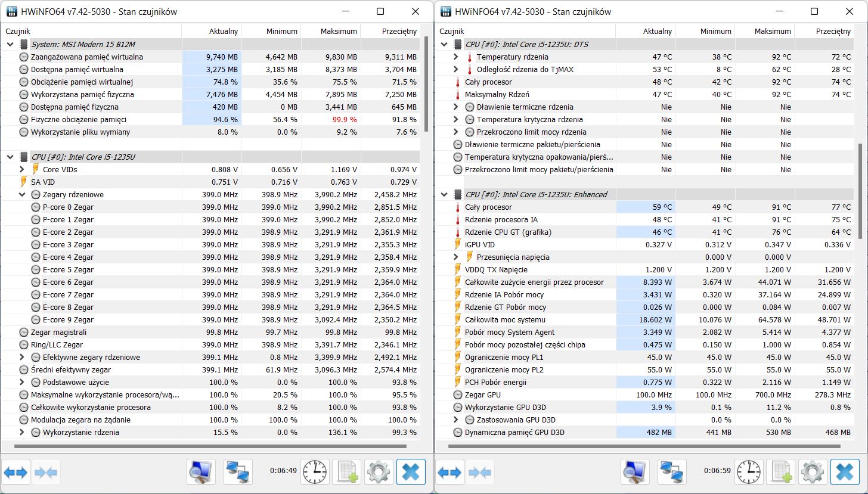
Task: Select E-core 9 Zegar row
Action: pos(211,319)
